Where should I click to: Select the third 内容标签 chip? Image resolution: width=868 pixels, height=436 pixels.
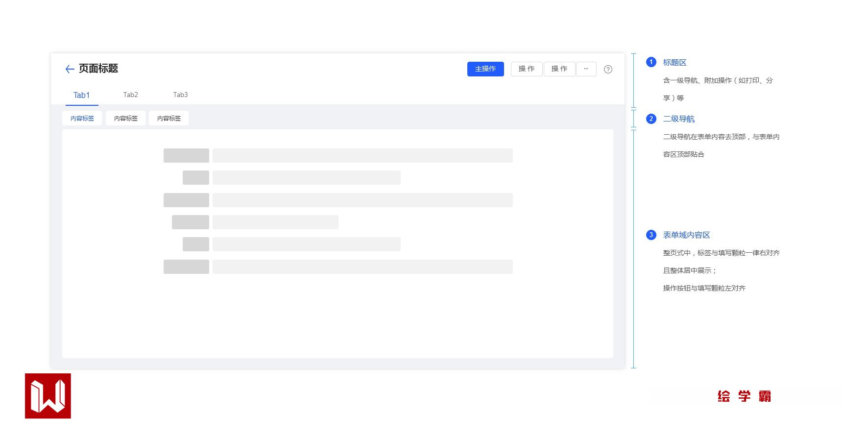coord(169,119)
